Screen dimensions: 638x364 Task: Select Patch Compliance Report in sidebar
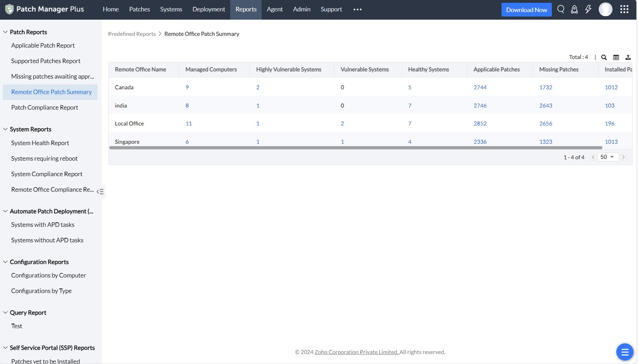pos(44,108)
